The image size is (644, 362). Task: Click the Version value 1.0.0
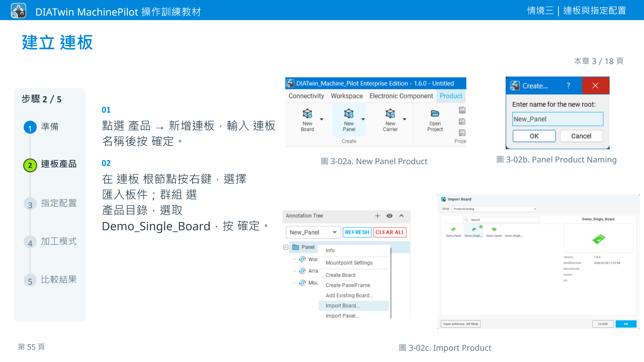pos(597,257)
